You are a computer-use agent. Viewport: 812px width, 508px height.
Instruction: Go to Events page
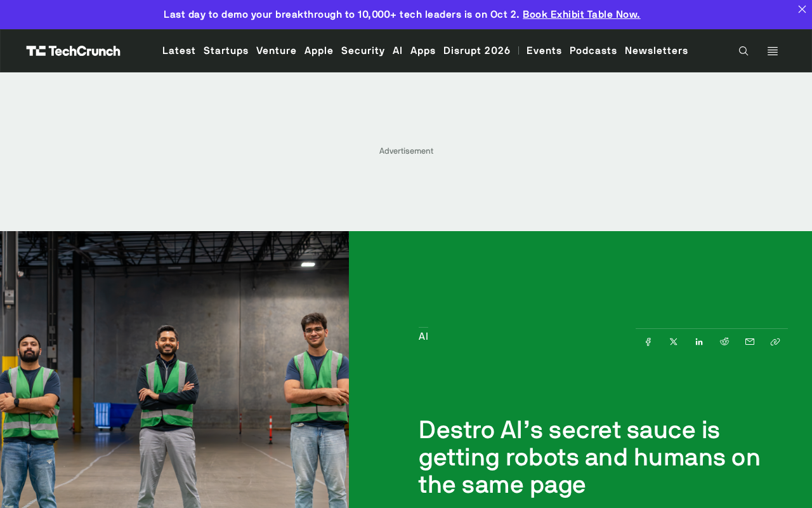544,51
